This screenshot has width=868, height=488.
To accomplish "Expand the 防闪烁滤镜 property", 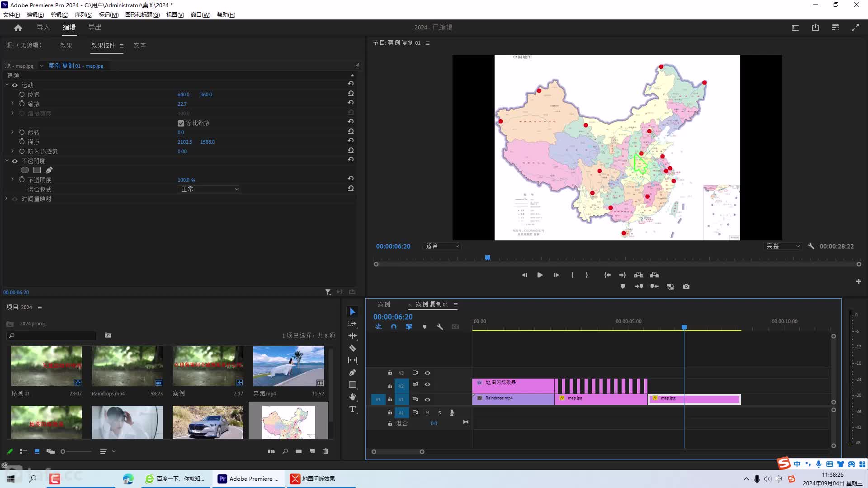I will coord(12,151).
